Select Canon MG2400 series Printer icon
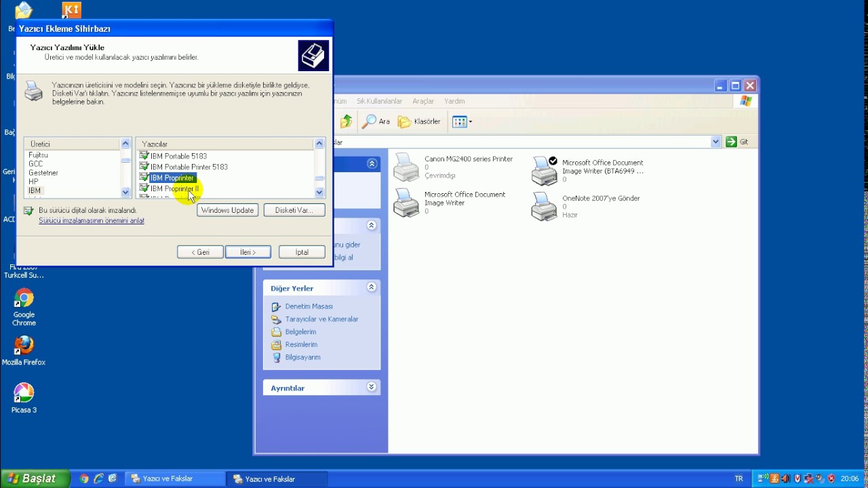 click(x=407, y=167)
